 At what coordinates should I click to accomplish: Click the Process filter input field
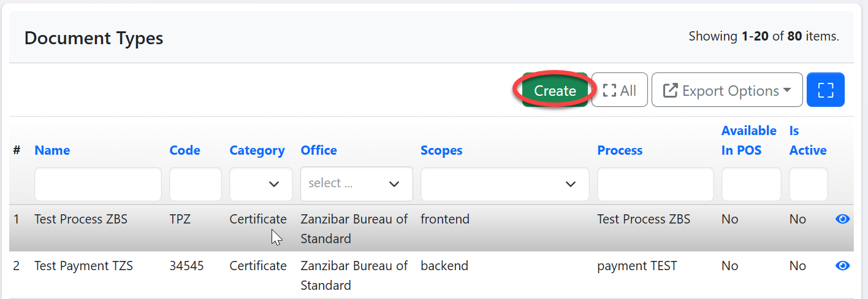[x=655, y=184]
